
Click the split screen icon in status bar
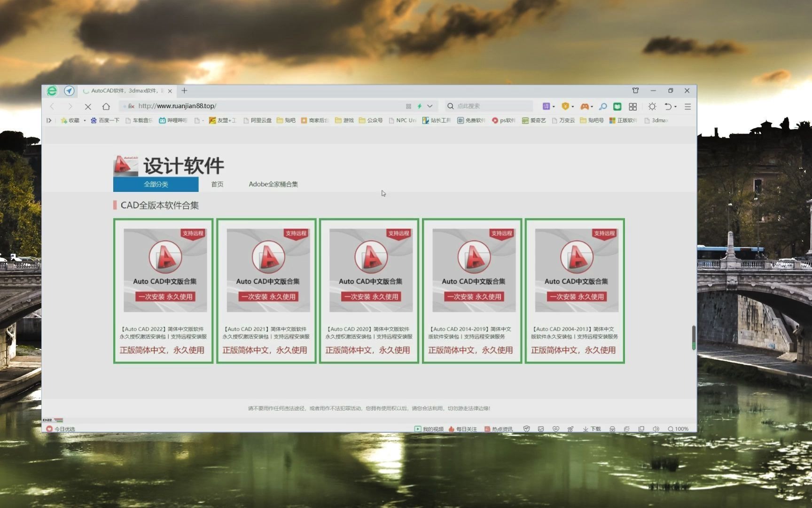point(641,429)
